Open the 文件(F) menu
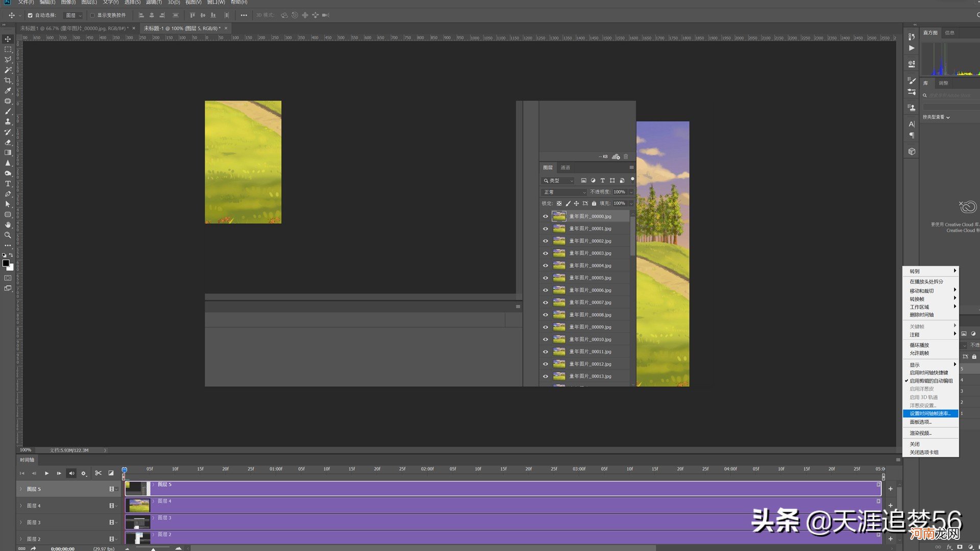This screenshot has height=551, width=980. click(x=26, y=3)
